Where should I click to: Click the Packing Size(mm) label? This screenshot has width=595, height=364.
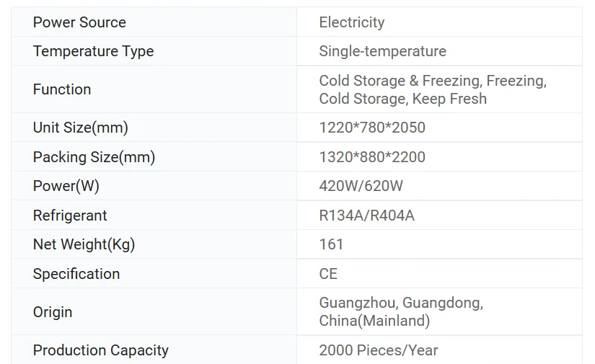coord(94,157)
